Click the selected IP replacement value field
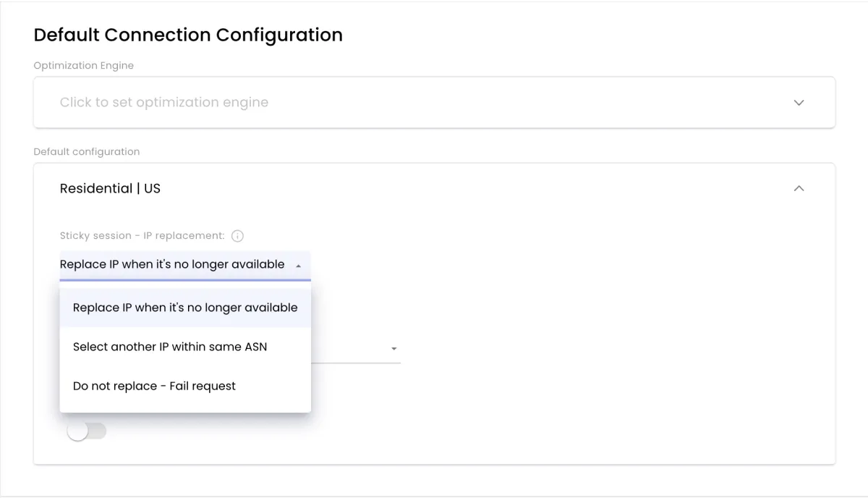The image size is (868, 498). [185, 265]
